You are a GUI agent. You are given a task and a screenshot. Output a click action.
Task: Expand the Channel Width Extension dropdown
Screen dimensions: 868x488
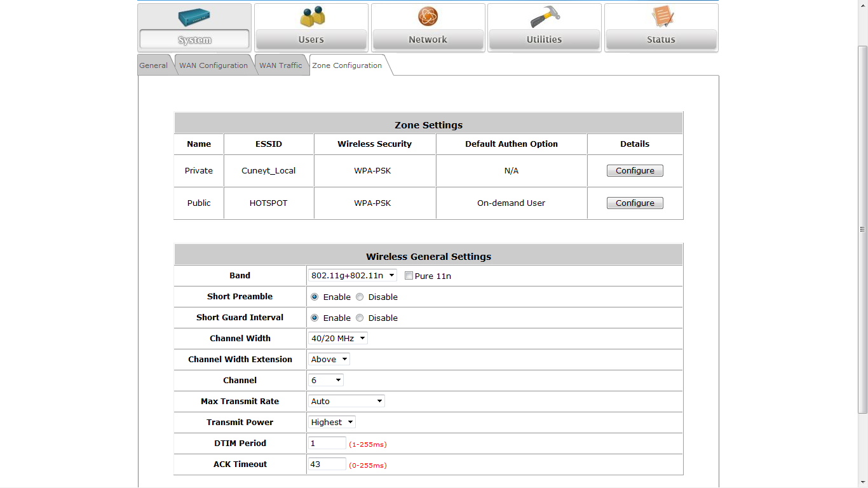(x=329, y=360)
